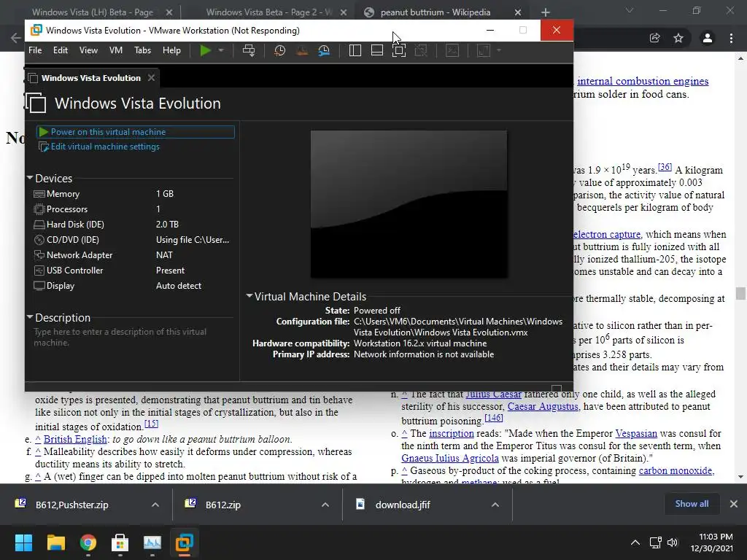Open File Explorer from the taskbar

(x=55, y=542)
